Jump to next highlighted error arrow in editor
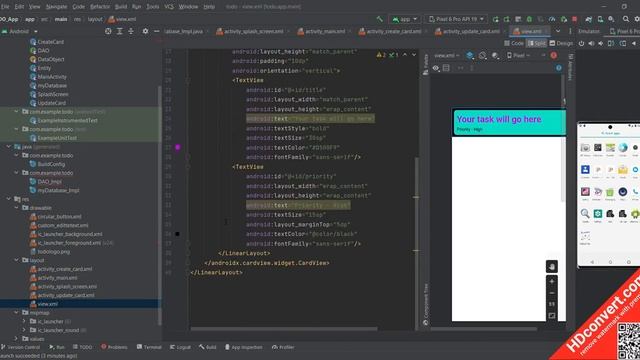Image resolution: width=640 pixels, height=360 pixels. (x=414, y=55)
